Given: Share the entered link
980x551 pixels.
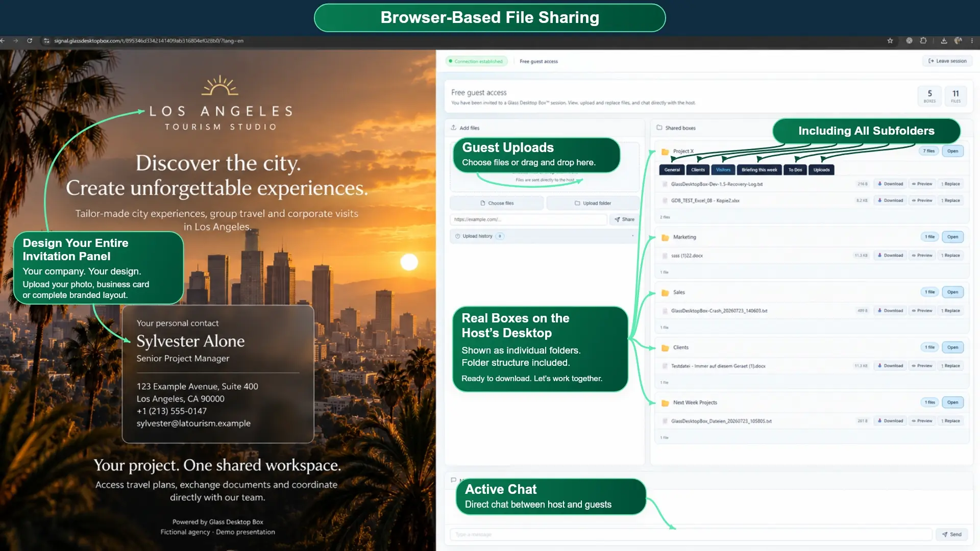Looking at the screenshot, I should (x=624, y=219).
